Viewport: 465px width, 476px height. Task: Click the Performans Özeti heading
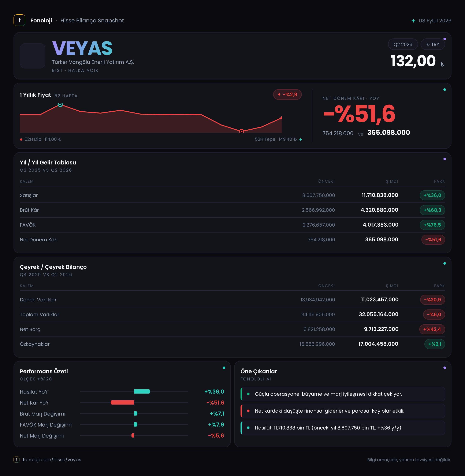coord(44,371)
